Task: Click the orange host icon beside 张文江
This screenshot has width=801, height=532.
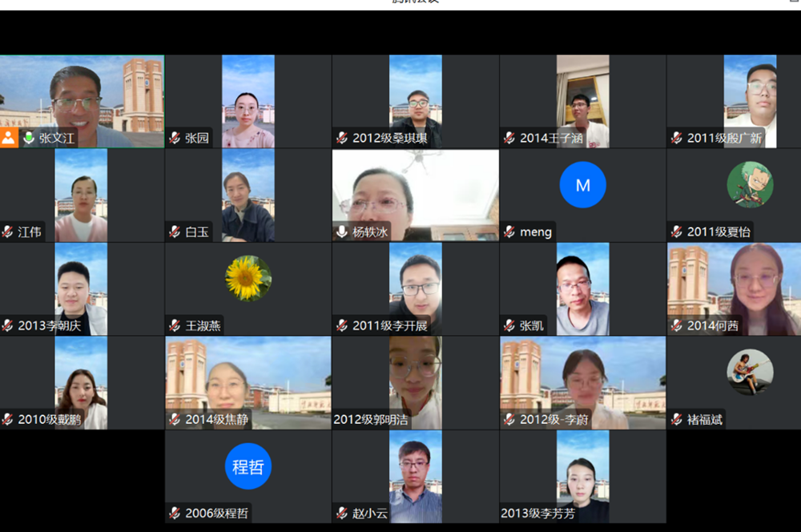Action: pos(9,138)
